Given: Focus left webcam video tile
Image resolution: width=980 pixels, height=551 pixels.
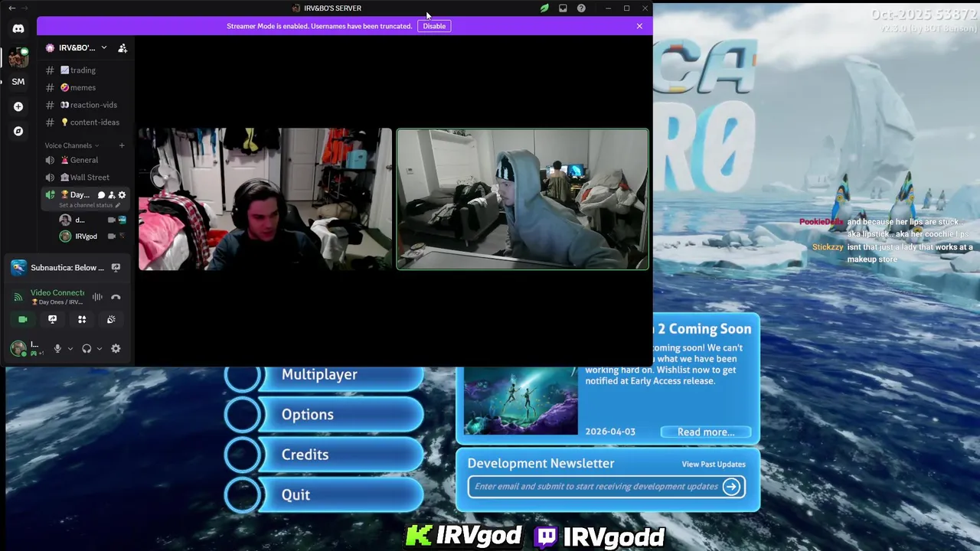Looking at the screenshot, I should coord(265,199).
